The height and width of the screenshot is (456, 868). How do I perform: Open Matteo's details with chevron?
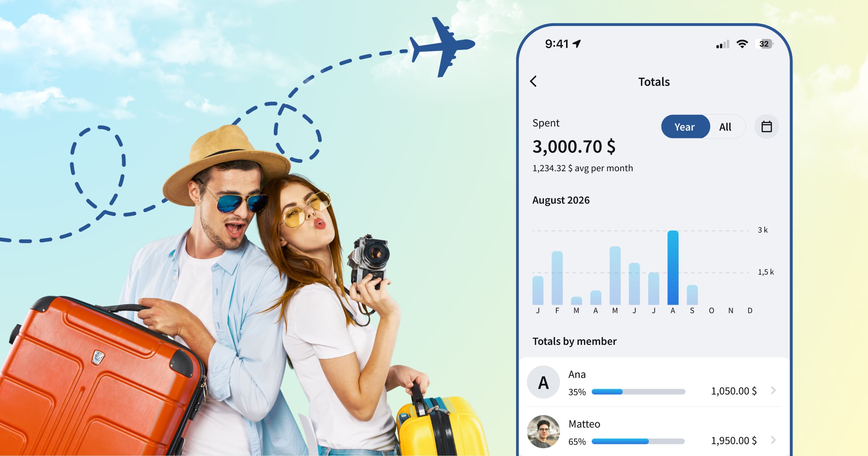point(773,440)
